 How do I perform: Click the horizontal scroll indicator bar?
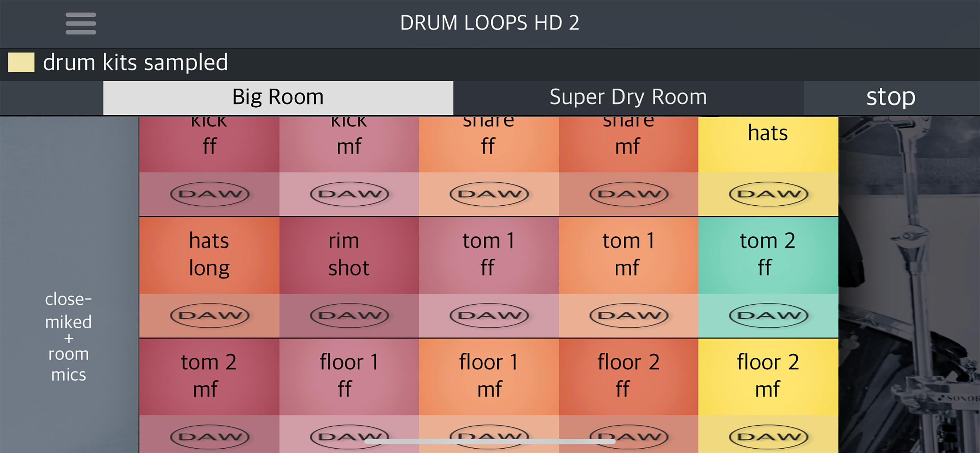tap(490, 442)
